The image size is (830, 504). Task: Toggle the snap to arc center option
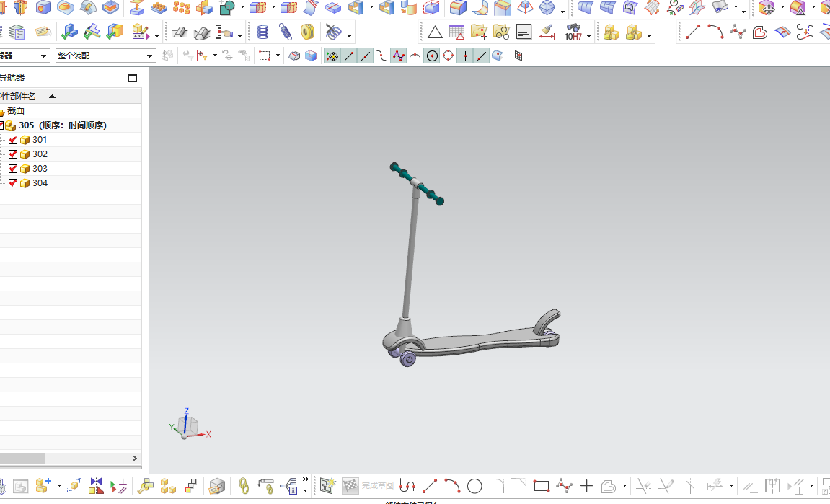(432, 56)
